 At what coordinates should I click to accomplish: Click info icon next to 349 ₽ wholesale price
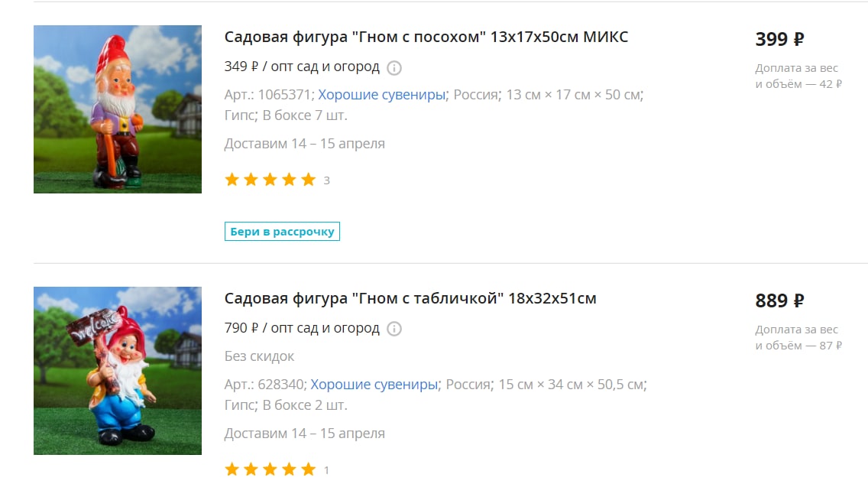click(394, 67)
